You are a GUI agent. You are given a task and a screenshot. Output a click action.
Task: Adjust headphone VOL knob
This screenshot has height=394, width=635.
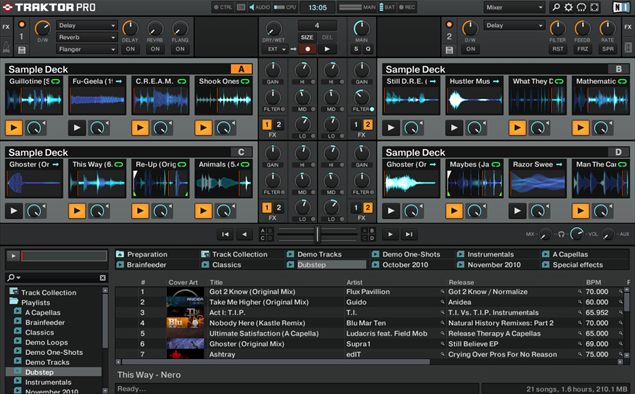577,234
